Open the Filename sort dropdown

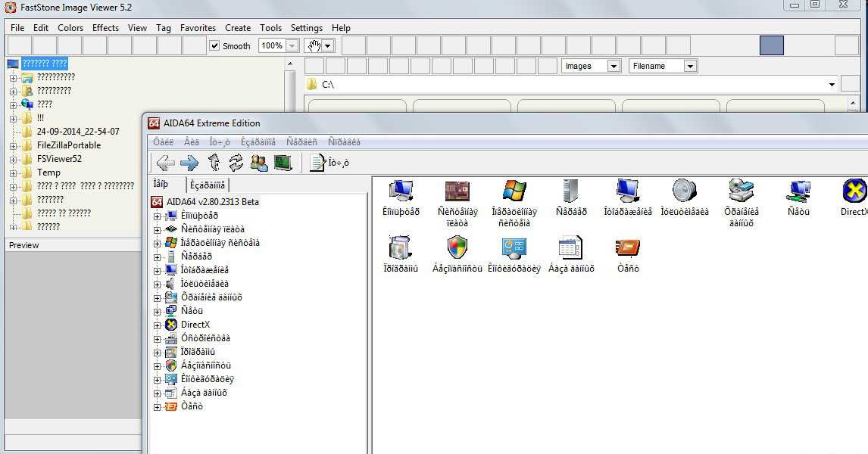[689, 67]
